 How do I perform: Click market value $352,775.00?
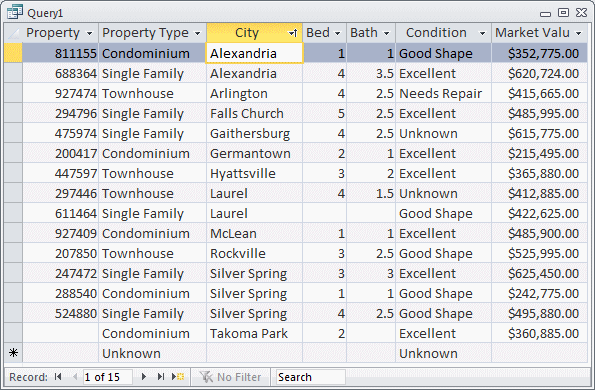tap(543, 53)
